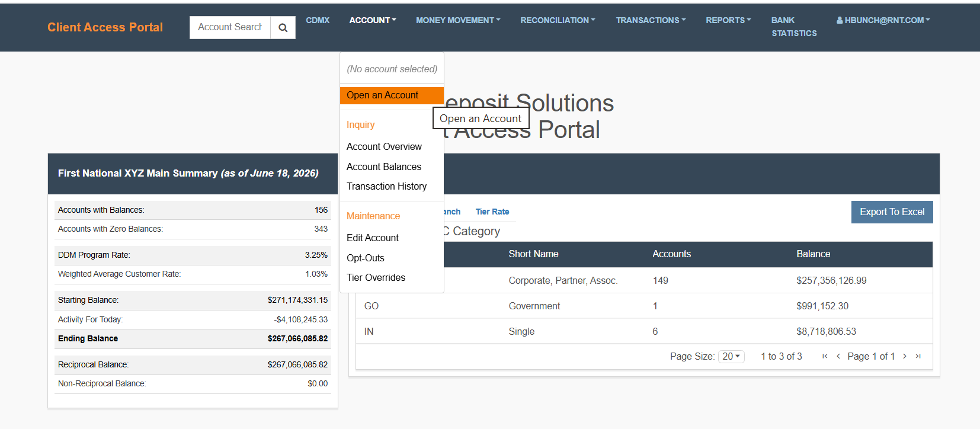Click the Starting Balance $271,174,331.15 value
Screen dimensions: 980x429
tap(297, 300)
